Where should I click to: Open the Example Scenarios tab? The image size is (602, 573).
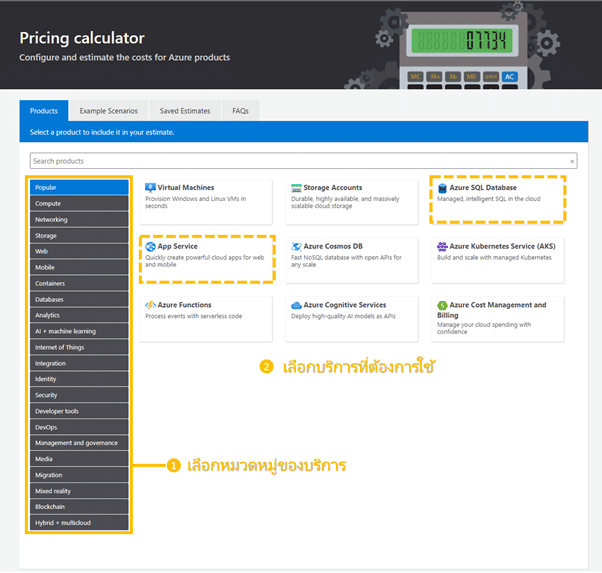109,111
